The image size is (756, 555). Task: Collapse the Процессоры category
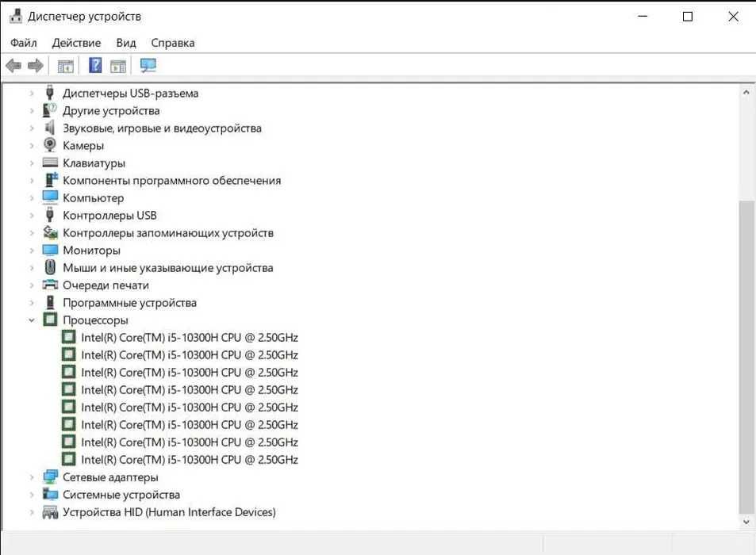[32, 320]
